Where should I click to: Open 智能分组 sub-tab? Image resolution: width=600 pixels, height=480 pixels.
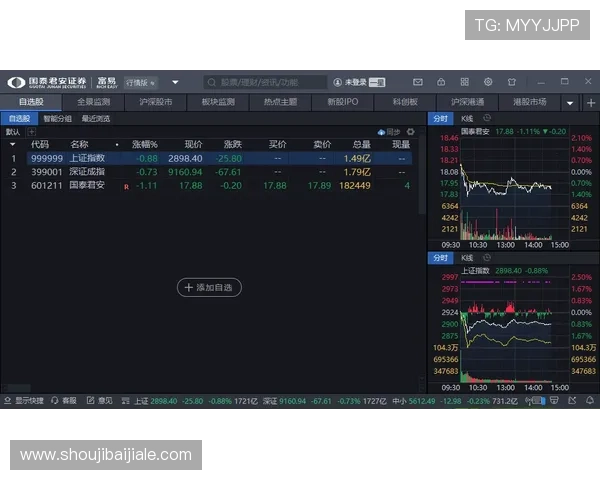coord(57,119)
